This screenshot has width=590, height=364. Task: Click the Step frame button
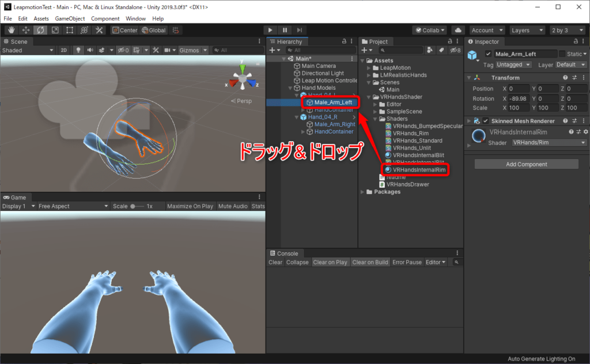(x=300, y=30)
